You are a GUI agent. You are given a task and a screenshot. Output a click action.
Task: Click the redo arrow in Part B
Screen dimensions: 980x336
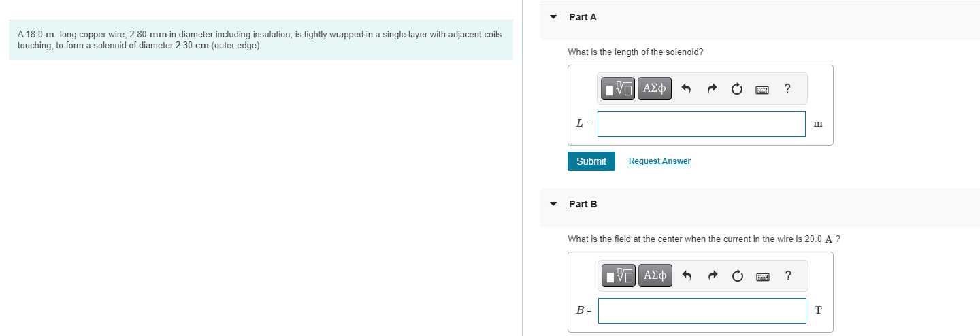tap(712, 275)
